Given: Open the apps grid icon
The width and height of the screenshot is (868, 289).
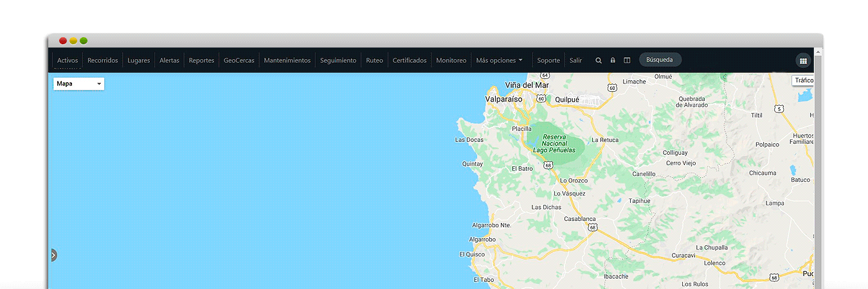Looking at the screenshot, I should (802, 61).
